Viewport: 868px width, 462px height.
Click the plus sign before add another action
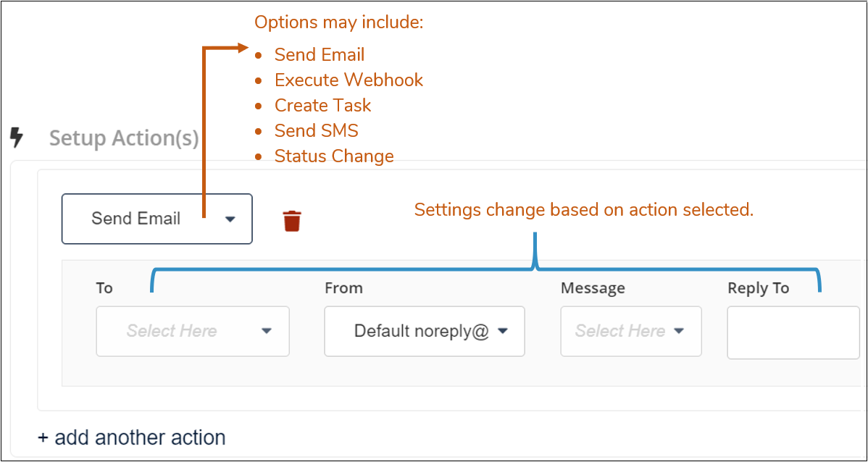click(42, 437)
